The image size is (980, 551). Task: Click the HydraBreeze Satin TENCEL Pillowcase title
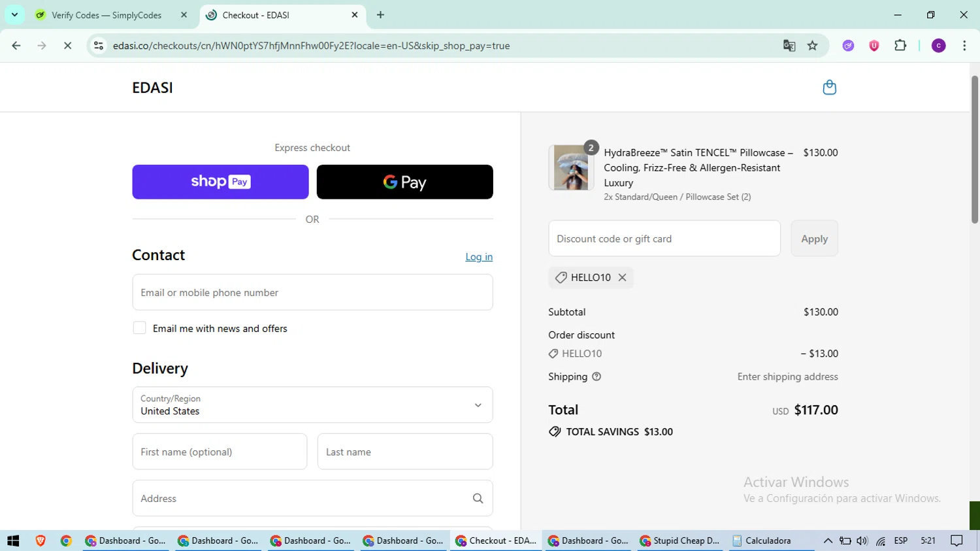click(x=698, y=167)
